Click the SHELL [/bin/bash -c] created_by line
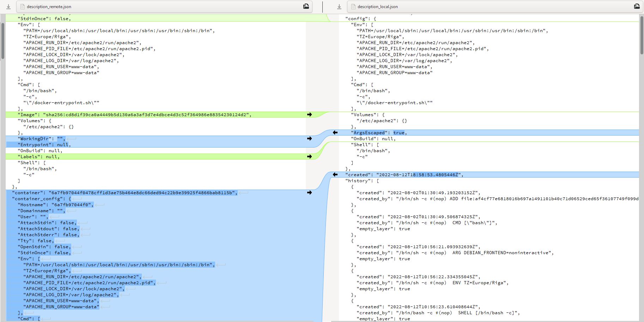The image size is (644, 322). point(438,313)
